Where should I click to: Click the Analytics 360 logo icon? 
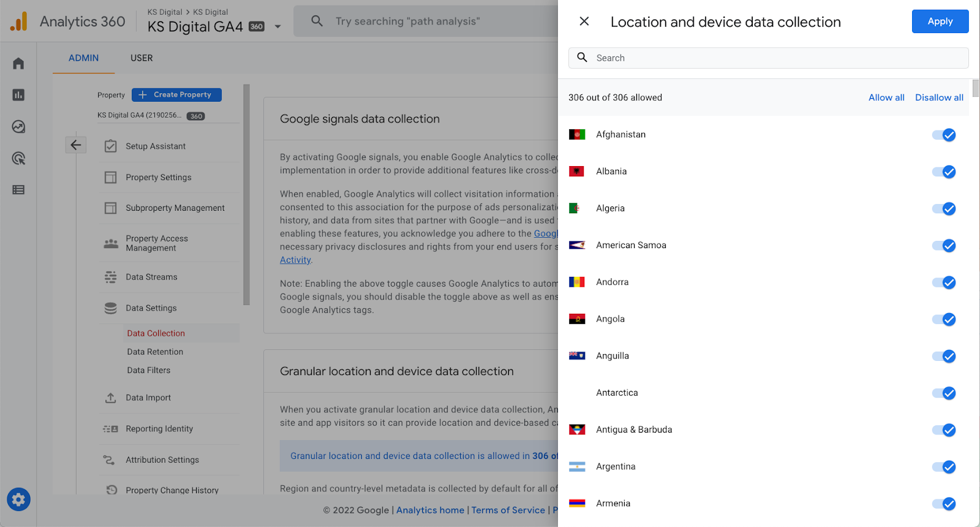click(19, 21)
